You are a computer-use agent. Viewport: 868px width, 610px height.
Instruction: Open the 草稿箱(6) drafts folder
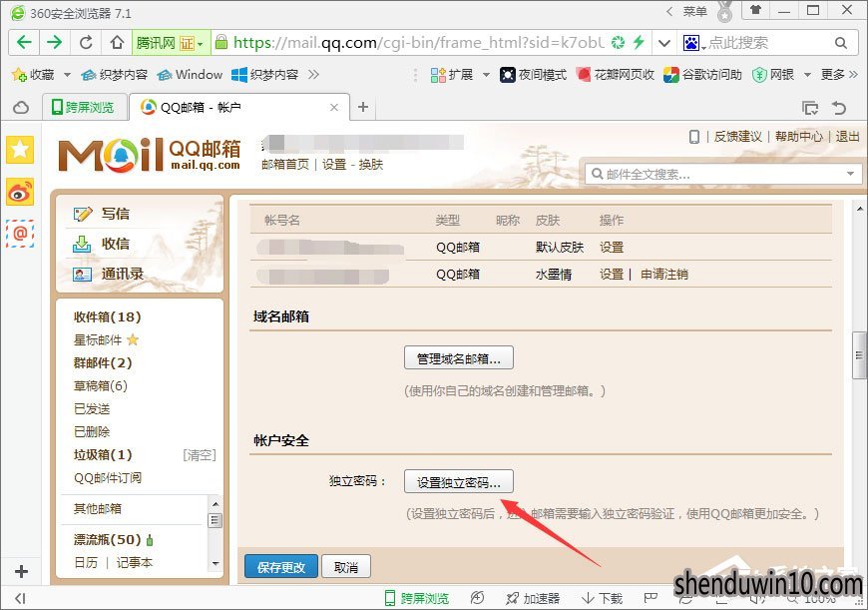100,385
